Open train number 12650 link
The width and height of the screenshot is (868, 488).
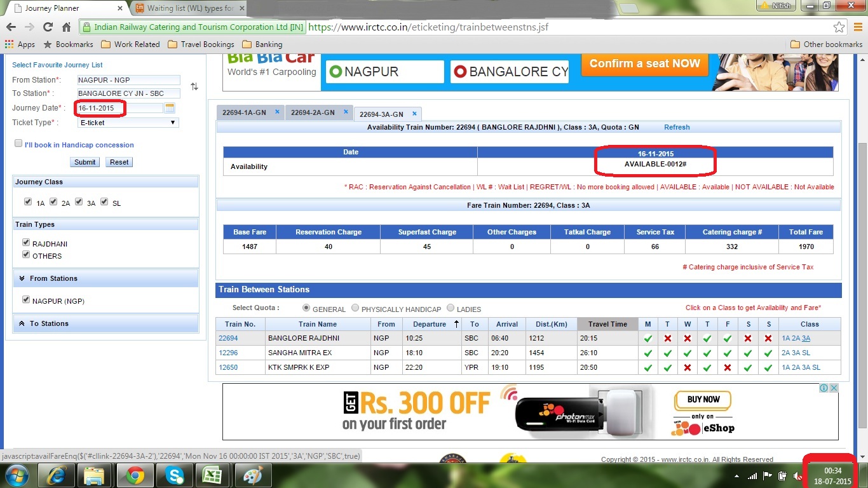point(228,367)
